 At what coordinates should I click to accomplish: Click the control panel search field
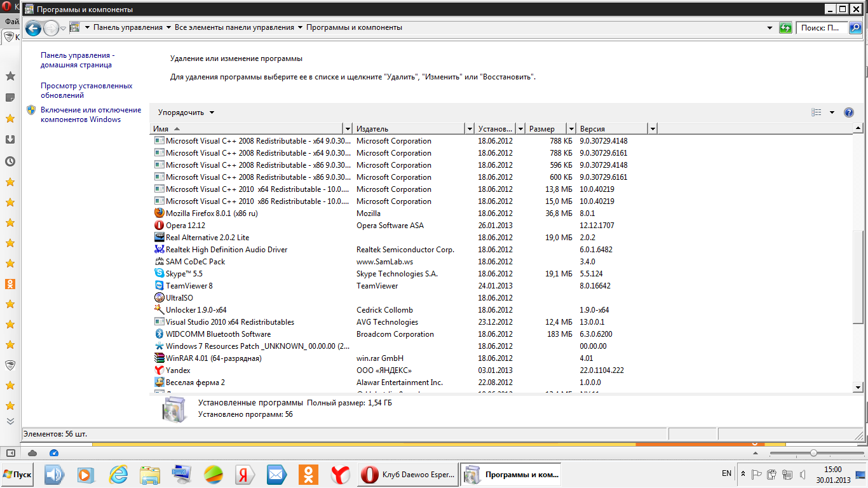click(x=822, y=28)
